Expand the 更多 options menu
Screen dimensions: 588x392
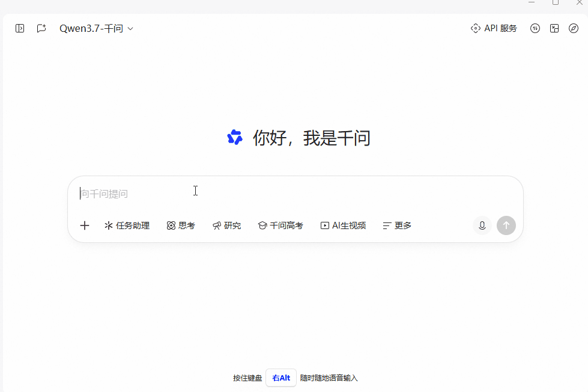(x=397, y=225)
